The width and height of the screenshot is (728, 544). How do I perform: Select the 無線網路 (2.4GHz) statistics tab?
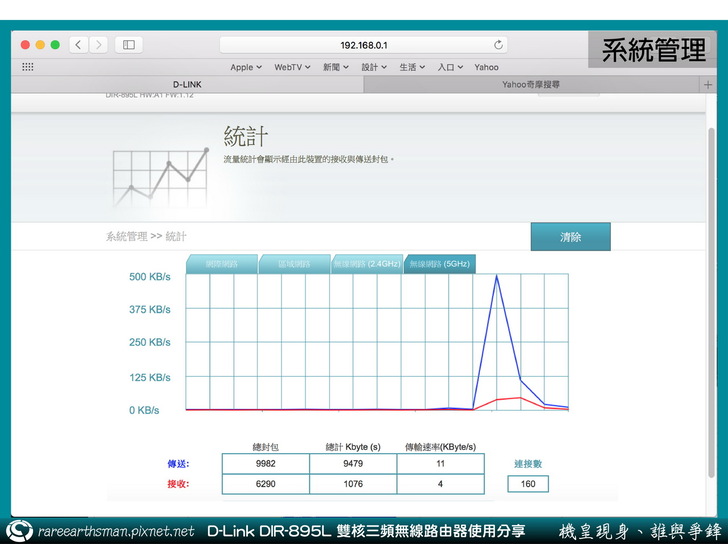(367, 264)
